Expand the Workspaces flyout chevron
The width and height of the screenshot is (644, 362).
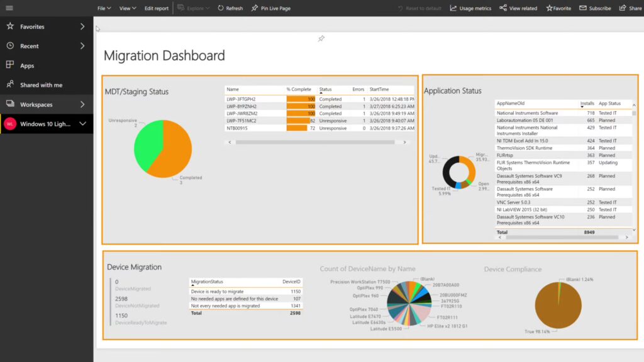coord(82,104)
